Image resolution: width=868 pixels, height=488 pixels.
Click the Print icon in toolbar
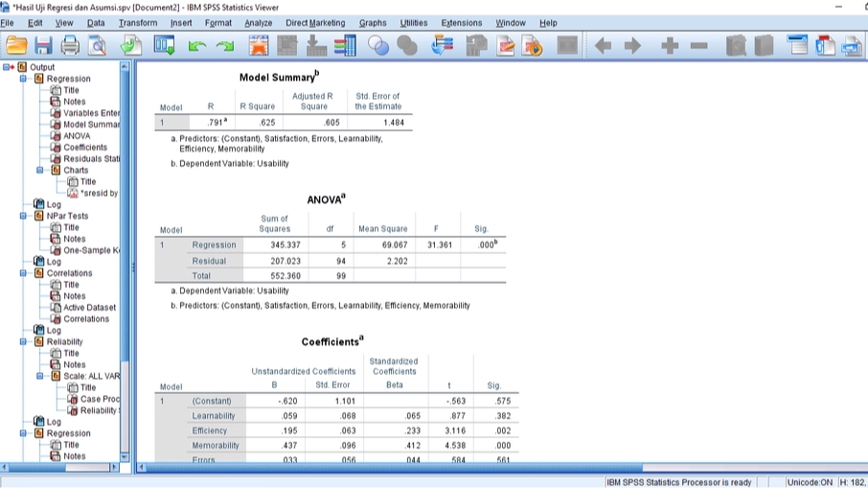tap(70, 45)
